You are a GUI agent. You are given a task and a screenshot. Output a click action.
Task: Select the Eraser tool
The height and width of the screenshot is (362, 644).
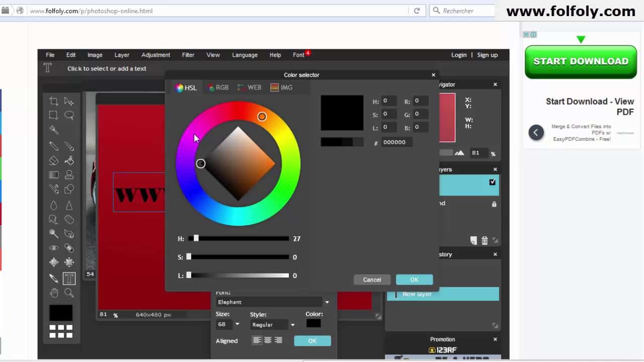tap(54, 160)
